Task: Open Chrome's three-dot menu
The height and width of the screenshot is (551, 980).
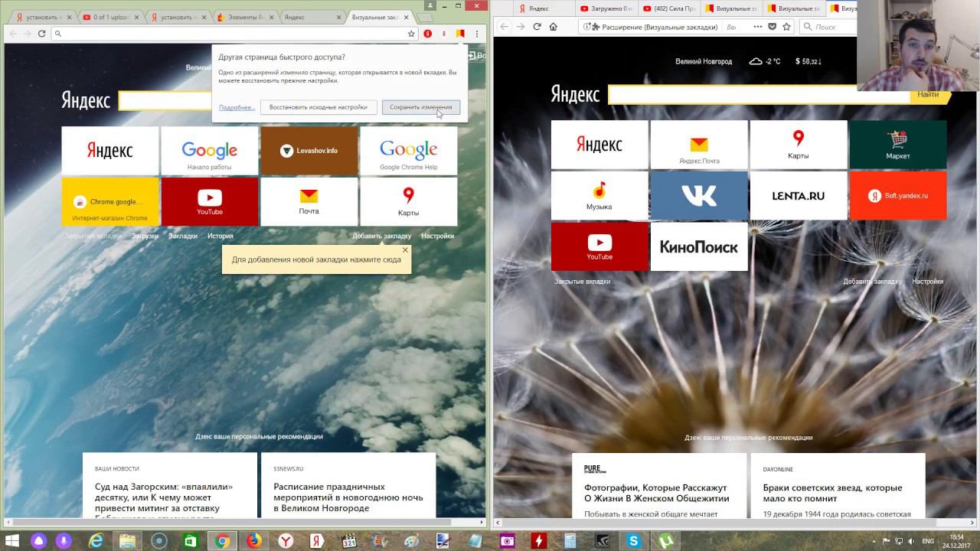Action: [477, 34]
